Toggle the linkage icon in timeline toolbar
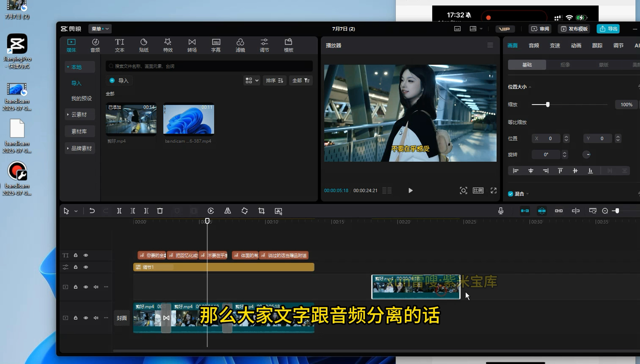Screen dimensions: 640x364 coord(559,211)
